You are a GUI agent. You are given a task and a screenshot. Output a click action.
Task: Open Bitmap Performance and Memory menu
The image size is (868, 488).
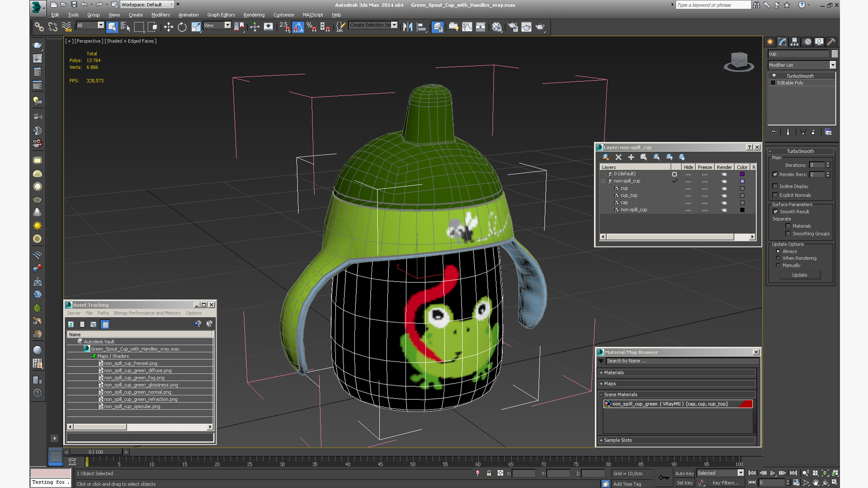[x=147, y=313]
